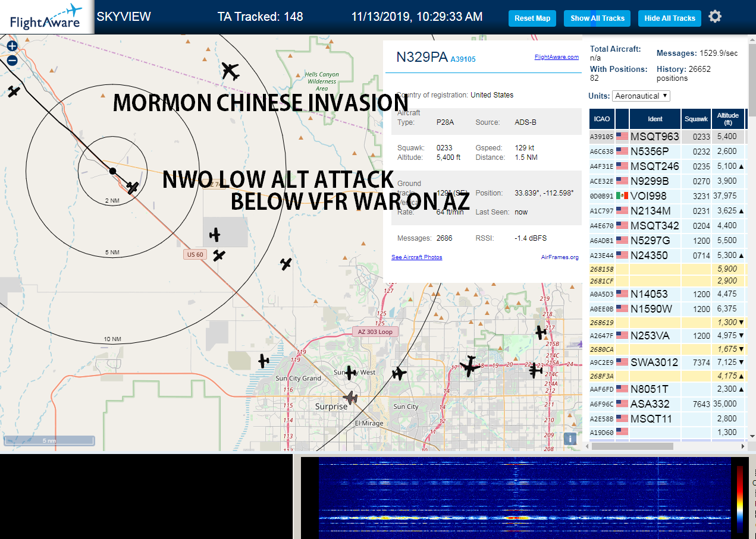
Task: Select the 2680CA ICAO row
Action: [667, 349]
